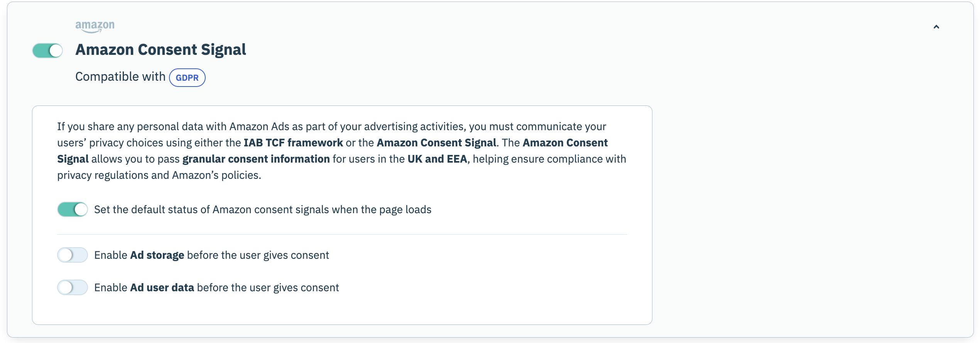
Task: Click the "UK and EEA" bold text
Action: click(437, 159)
